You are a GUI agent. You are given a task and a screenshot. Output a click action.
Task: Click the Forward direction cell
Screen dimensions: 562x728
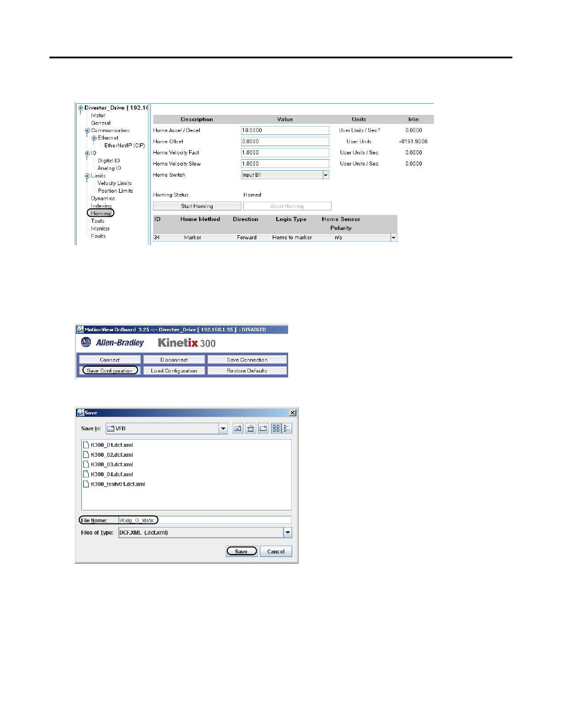(247, 238)
